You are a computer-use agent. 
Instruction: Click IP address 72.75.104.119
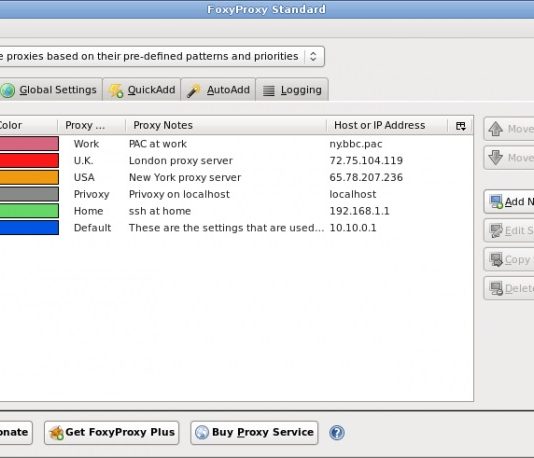[x=366, y=160]
